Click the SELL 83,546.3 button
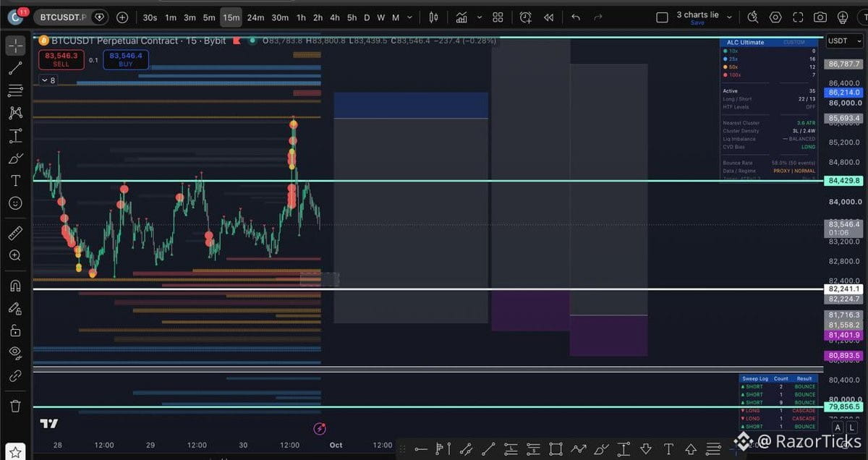 coord(61,59)
